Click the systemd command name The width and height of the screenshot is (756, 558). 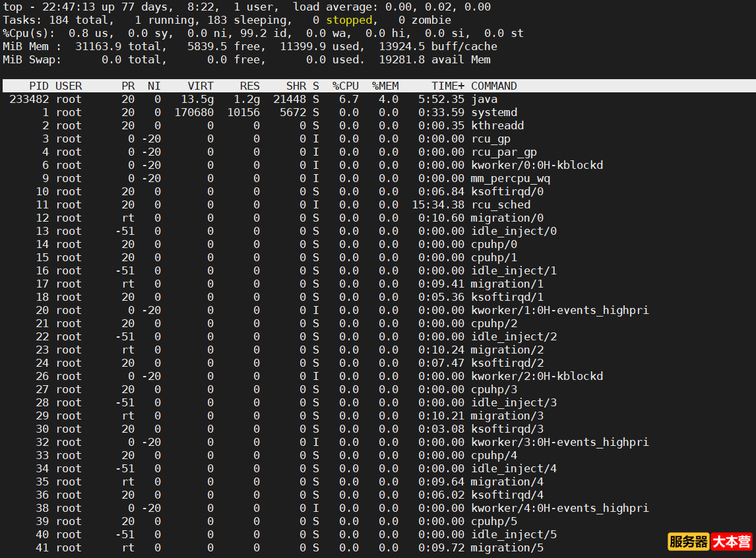(494, 112)
